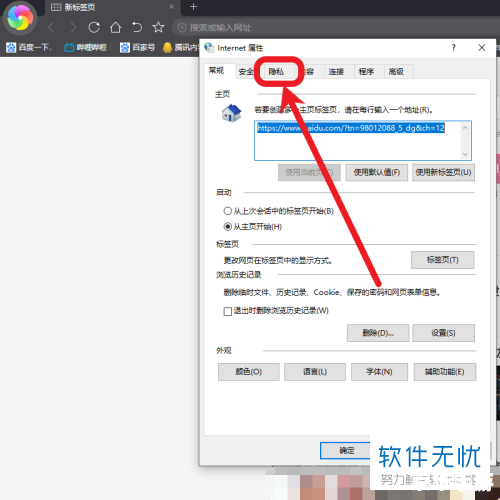Open the 字体(N) button
The width and height of the screenshot is (500, 500).
click(379, 372)
